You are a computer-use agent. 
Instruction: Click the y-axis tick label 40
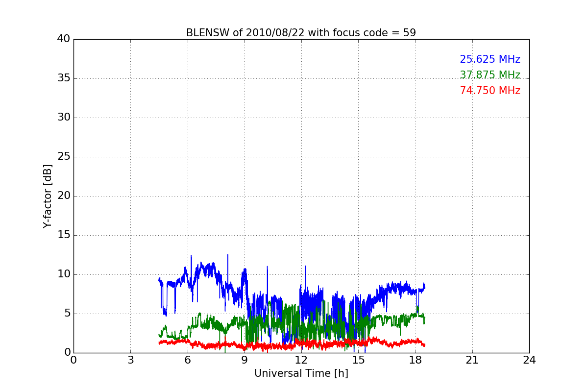coord(64,39)
